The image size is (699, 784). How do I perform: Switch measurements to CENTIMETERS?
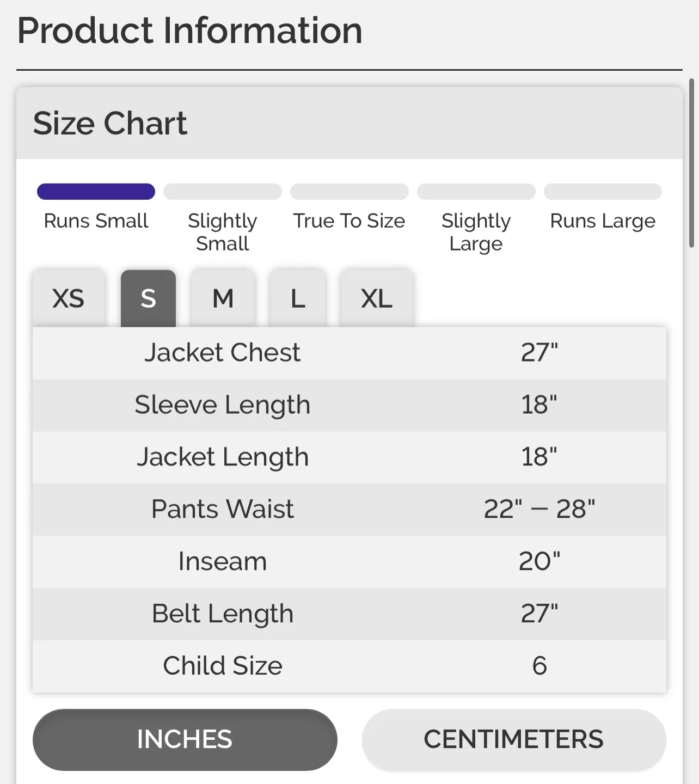pos(514,739)
